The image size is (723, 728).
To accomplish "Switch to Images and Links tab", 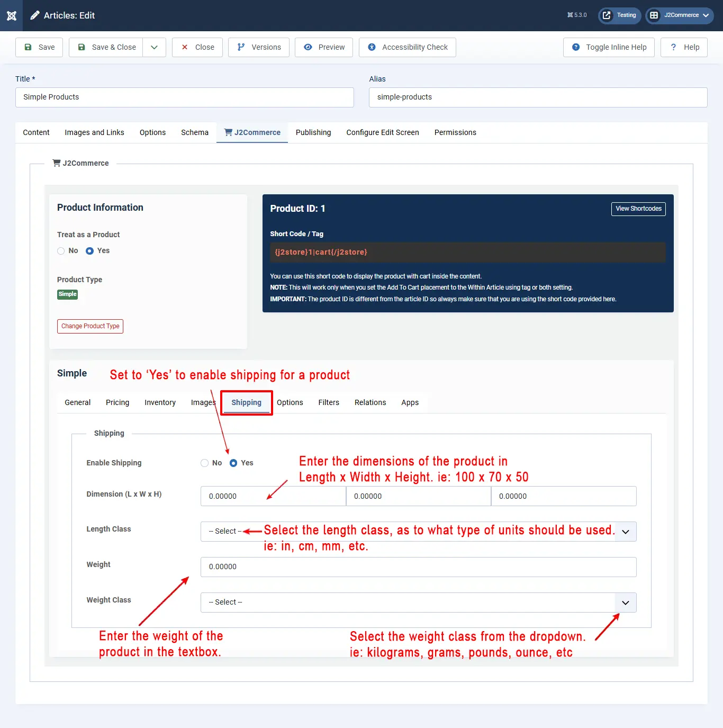I will (x=94, y=132).
